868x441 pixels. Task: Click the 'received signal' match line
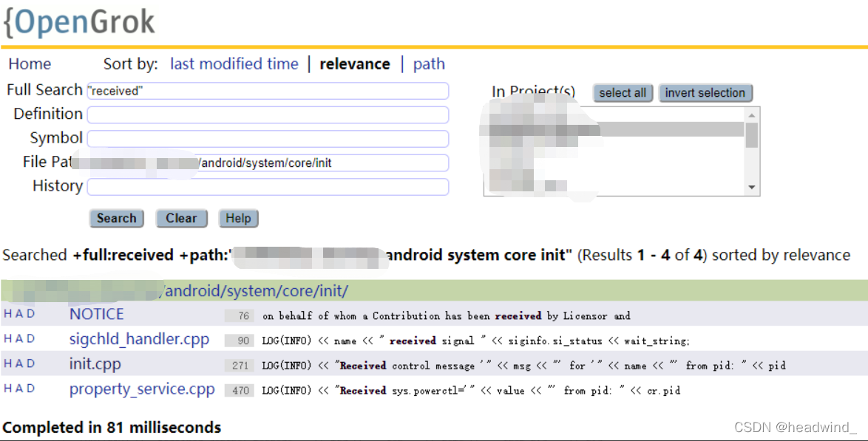tap(475, 341)
